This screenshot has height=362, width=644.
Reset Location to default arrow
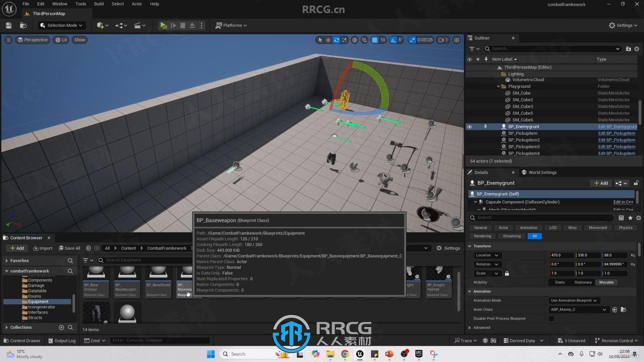633,255
